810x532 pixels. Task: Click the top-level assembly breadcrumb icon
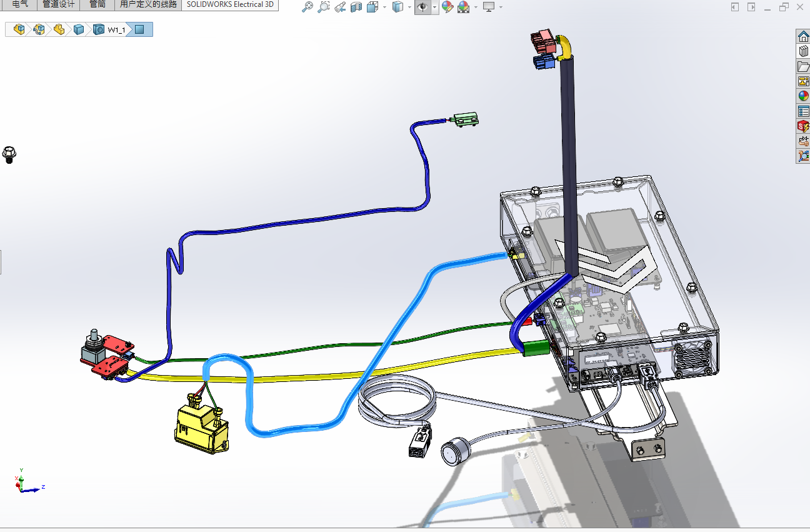click(x=19, y=29)
